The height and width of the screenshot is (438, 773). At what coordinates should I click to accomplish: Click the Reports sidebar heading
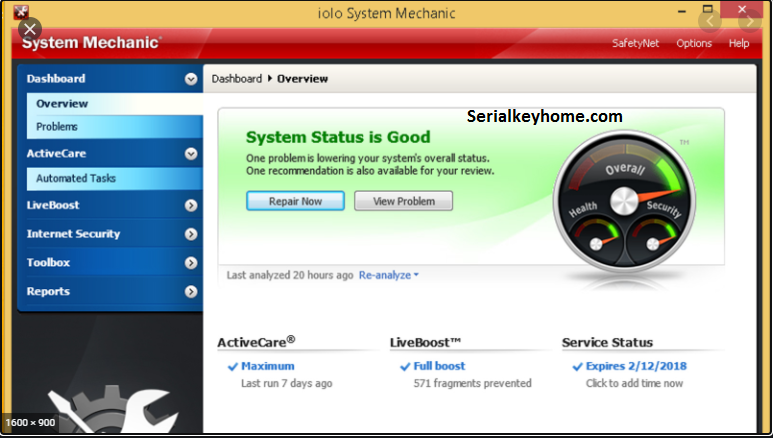(48, 292)
